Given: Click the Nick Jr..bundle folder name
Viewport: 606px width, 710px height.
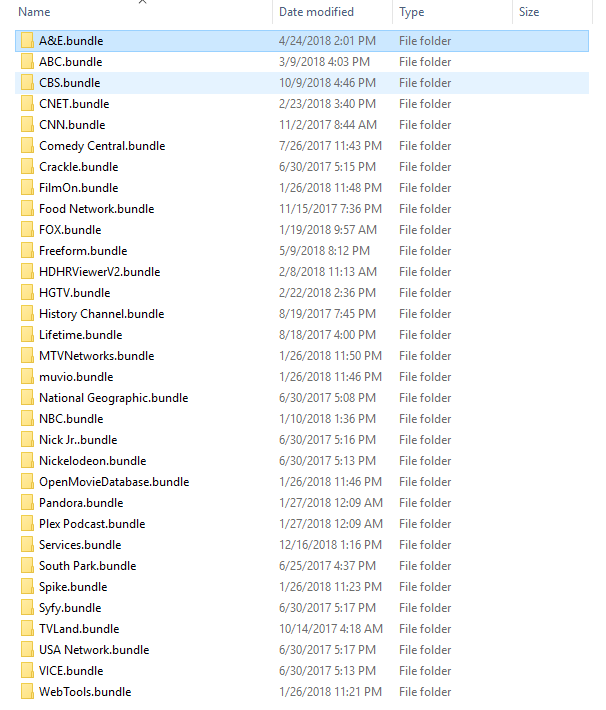Looking at the screenshot, I should [78, 440].
